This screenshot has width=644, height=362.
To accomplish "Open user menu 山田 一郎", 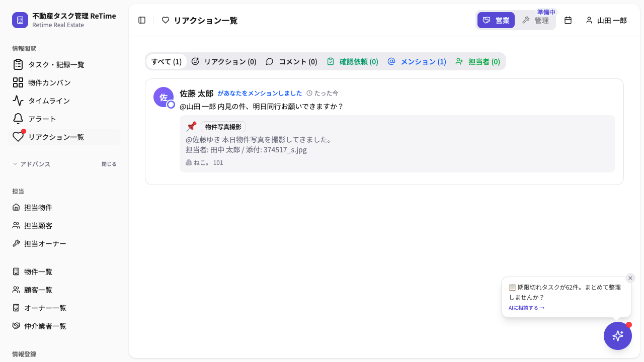I will point(606,20).
